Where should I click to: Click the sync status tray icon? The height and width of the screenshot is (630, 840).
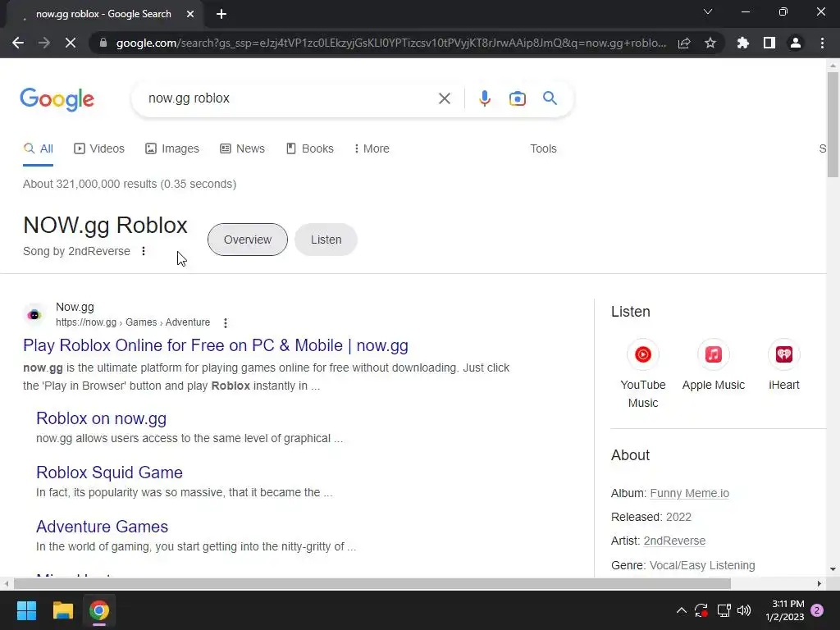[701, 610]
